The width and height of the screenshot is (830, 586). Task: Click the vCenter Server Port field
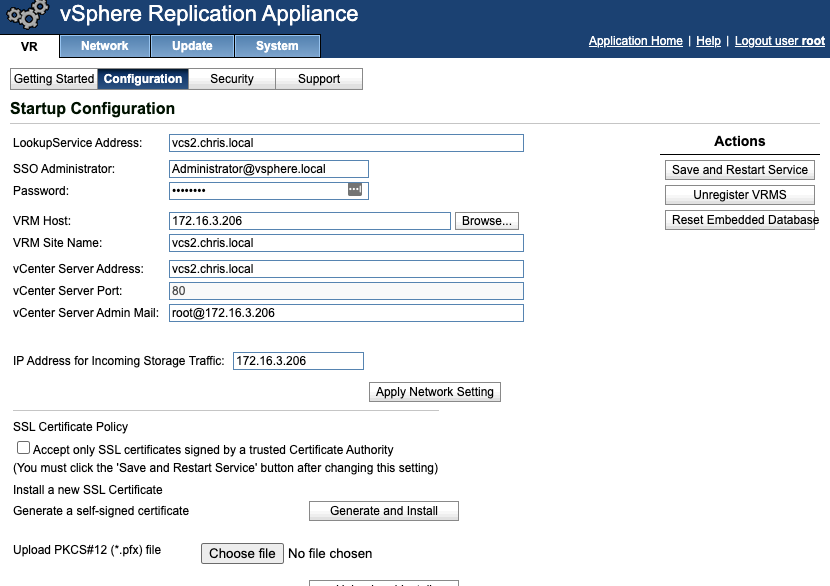click(346, 291)
